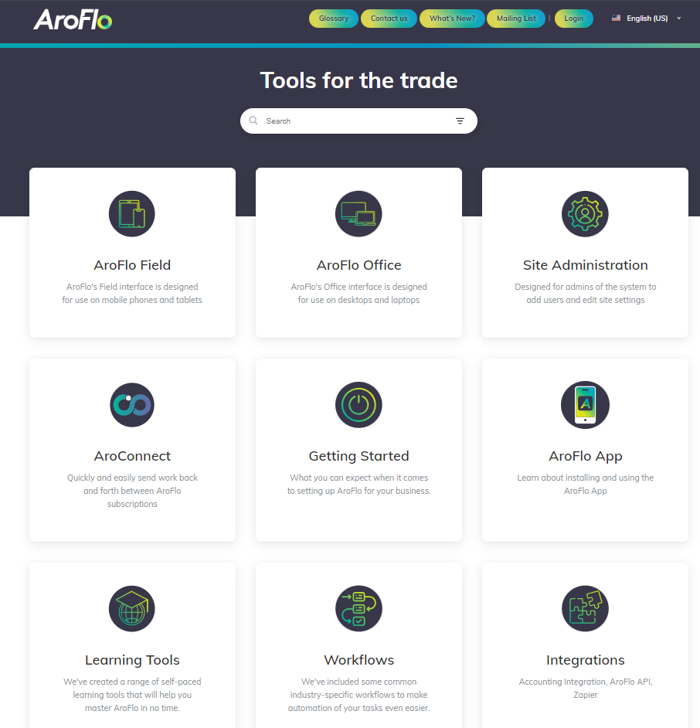Open the AroFlo Office title link

358,265
